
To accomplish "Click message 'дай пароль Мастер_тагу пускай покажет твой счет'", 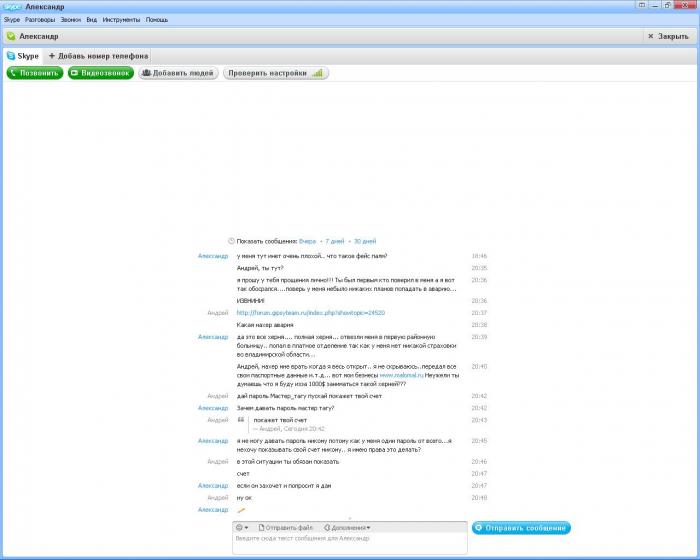I will (309, 396).
